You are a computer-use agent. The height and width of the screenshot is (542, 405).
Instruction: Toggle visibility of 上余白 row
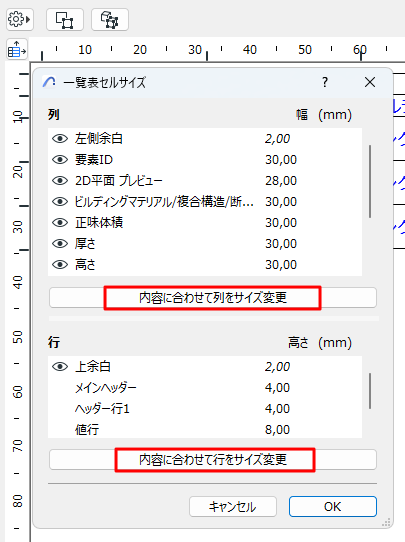60,366
